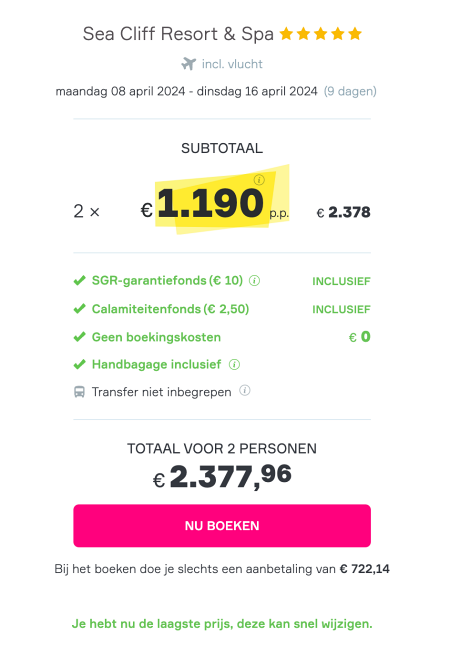Image resolution: width=450 pixels, height=656 pixels.
Task: Click checkmark next to Handbagage inclusief
Action: point(79,364)
